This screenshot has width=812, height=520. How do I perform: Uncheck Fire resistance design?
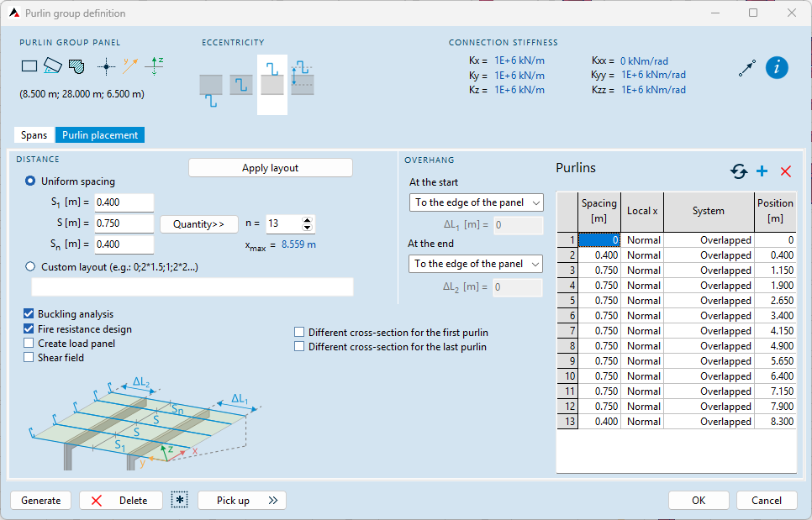[x=29, y=328]
